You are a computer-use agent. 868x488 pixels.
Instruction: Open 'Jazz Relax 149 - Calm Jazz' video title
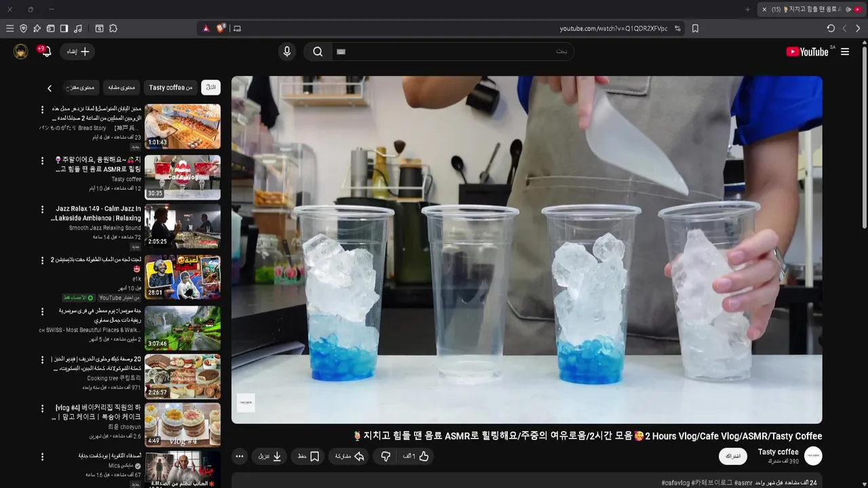click(x=96, y=213)
